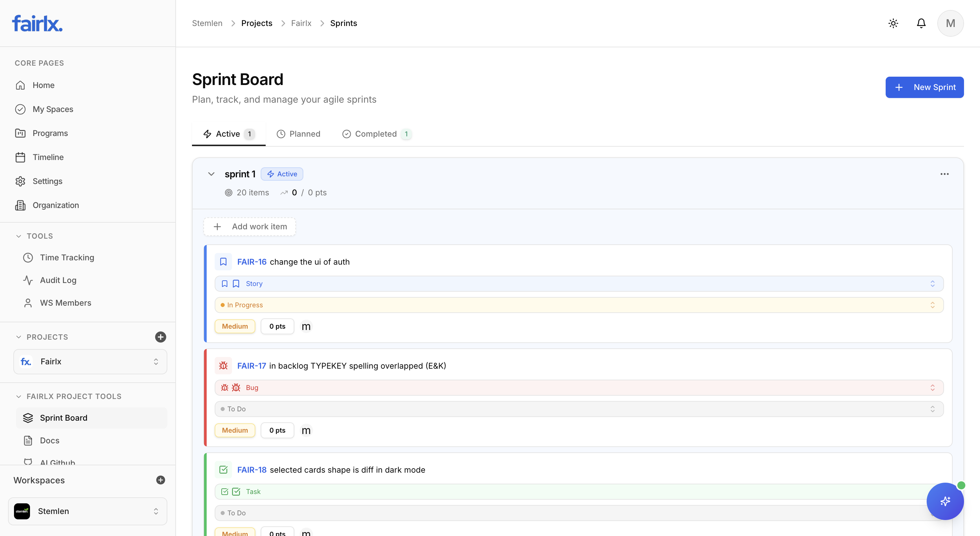Switch to the Active tab

point(229,134)
